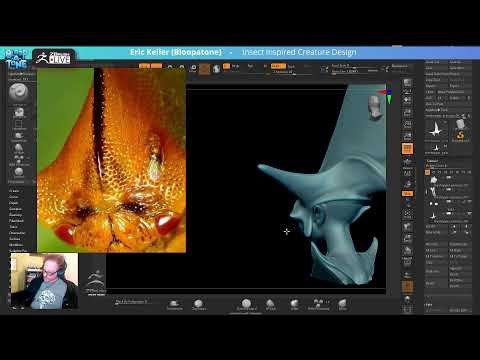
Task: Select the topmost subtool row in the list
Action: 448,180
